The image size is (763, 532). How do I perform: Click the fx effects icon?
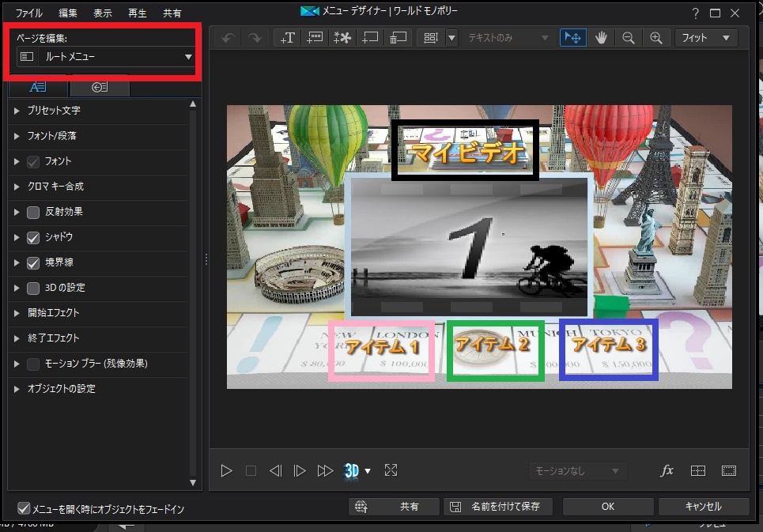click(667, 470)
